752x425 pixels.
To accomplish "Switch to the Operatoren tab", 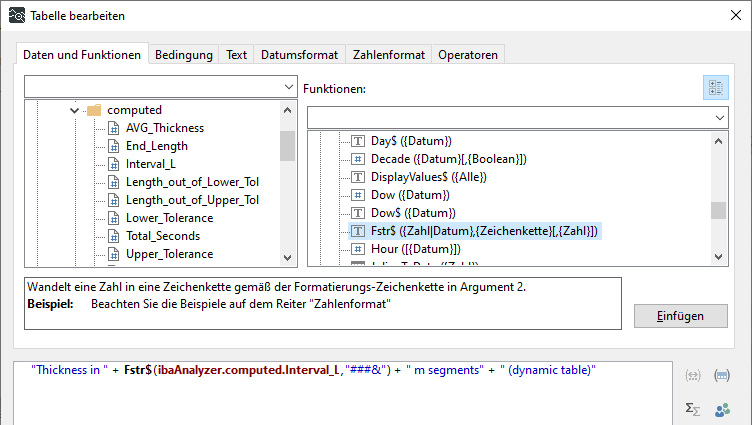I will coord(467,55).
